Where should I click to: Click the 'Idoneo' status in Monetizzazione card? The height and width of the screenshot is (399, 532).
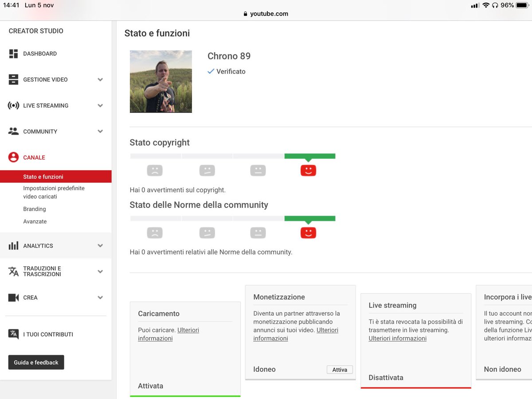click(x=265, y=369)
